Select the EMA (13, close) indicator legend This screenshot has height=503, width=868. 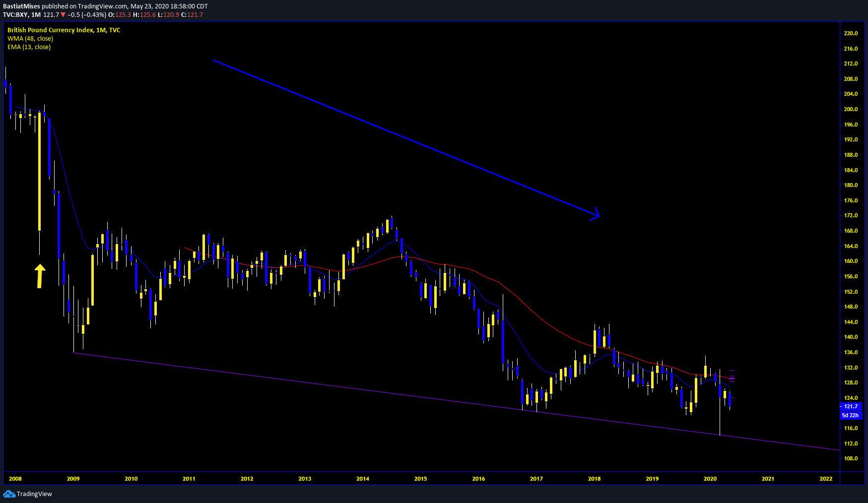click(29, 47)
